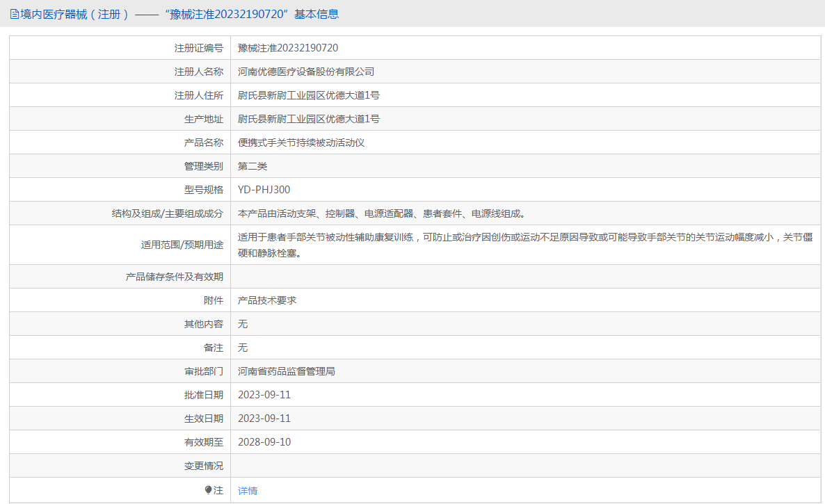Click the 有效期至 label
The image size is (825, 504).
(204, 442)
